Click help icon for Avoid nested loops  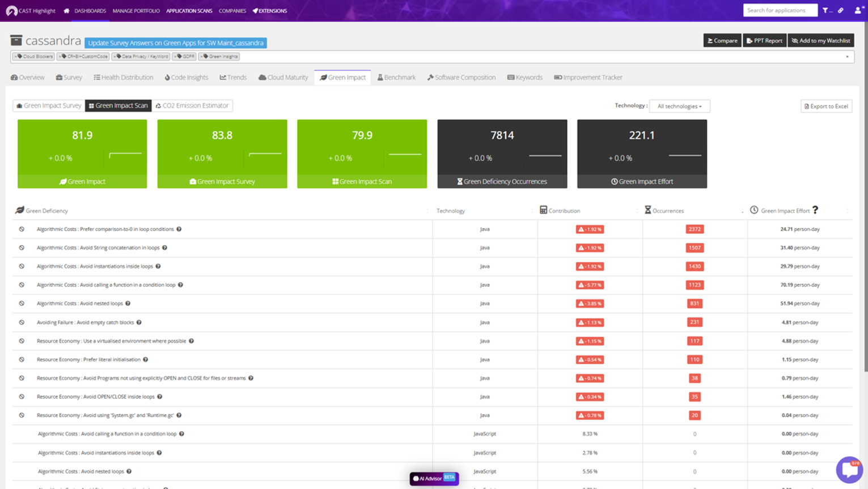coord(128,303)
